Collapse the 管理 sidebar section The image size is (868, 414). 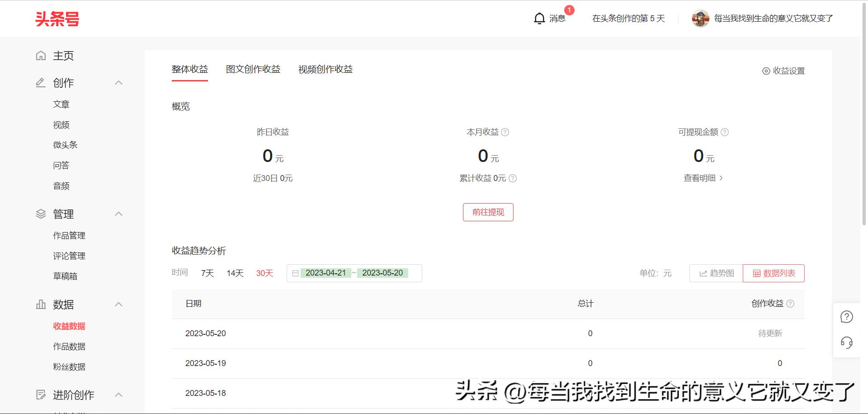click(x=118, y=214)
